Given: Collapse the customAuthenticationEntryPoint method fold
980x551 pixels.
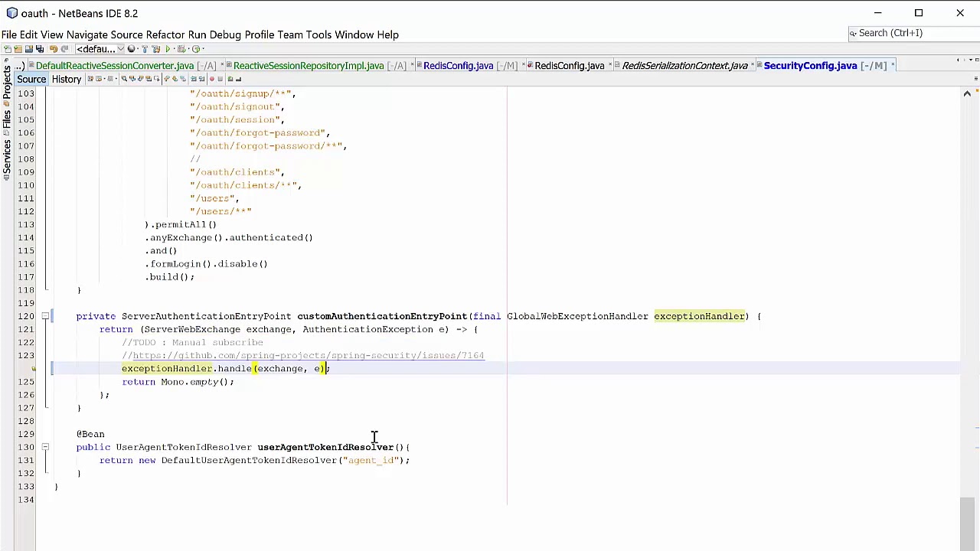Looking at the screenshot, I should pos(45,316).
